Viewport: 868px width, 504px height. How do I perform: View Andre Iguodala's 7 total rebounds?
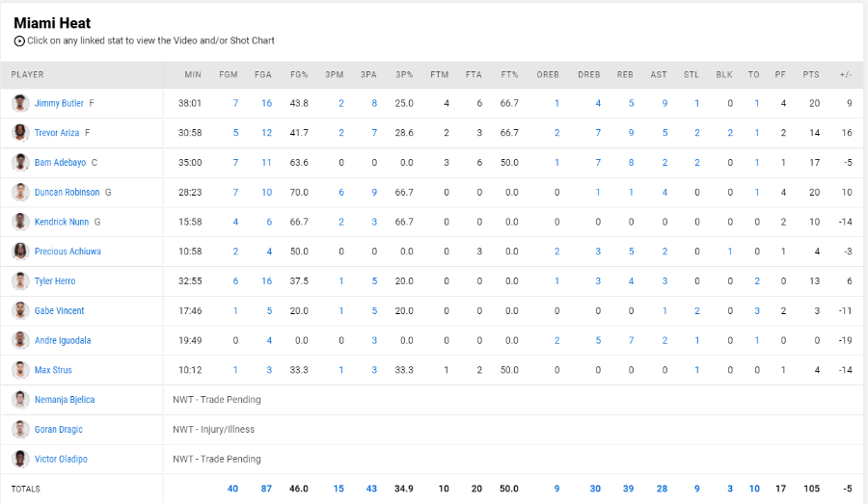[x=631, y=340]
